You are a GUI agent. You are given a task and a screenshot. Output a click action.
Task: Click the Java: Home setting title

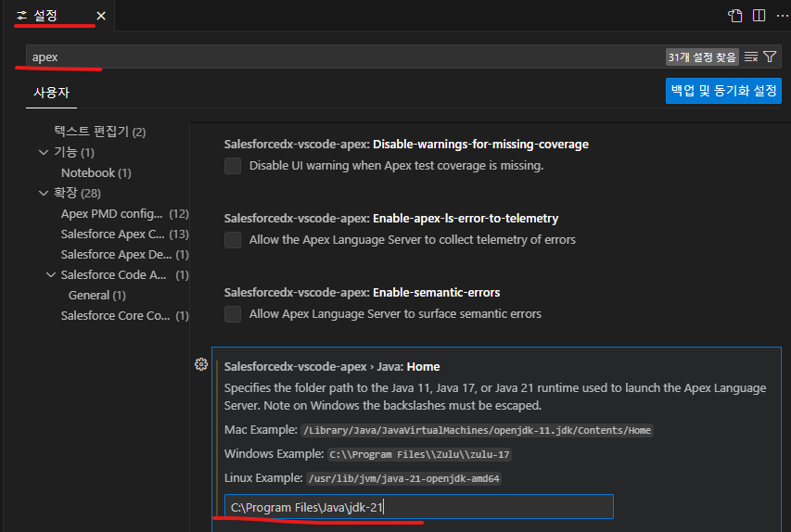point(332,367)
